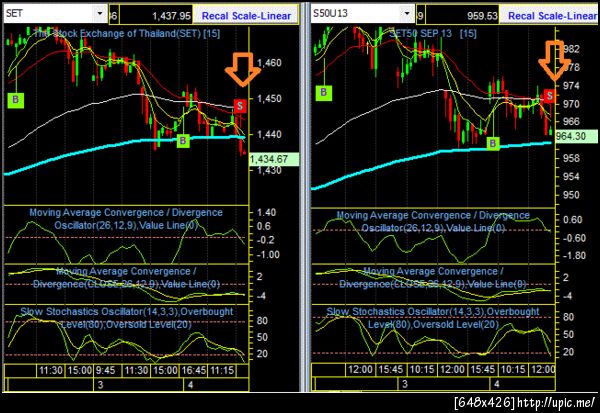Viewport: 600px width, 413px height.
Task: Click the MACD Oscillator(26,12,9) label in SET panel
Action: click(126, 219)
